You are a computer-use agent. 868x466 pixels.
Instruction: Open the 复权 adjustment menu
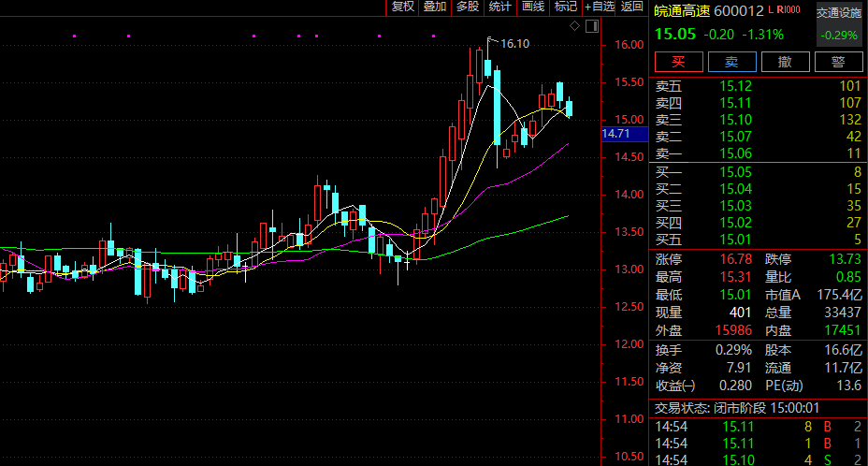tap(402, 7)
